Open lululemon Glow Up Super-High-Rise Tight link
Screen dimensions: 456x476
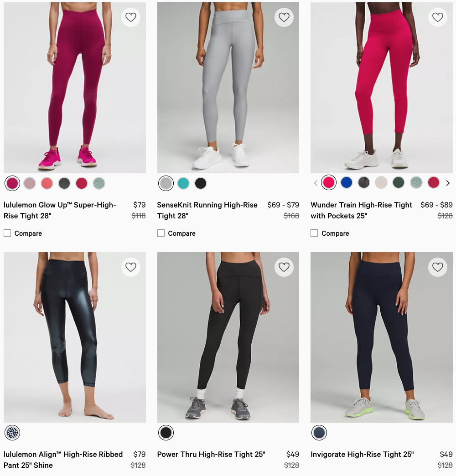pos(60,210)
